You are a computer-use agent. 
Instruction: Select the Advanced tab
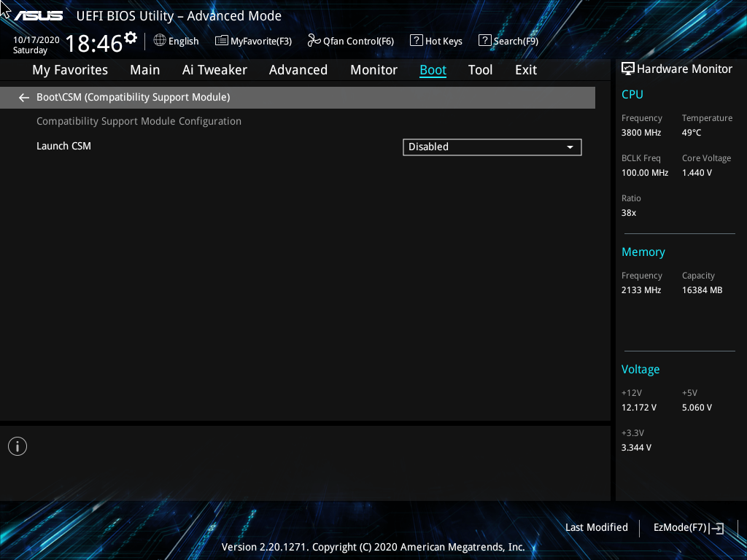click(x=298, y=70)
